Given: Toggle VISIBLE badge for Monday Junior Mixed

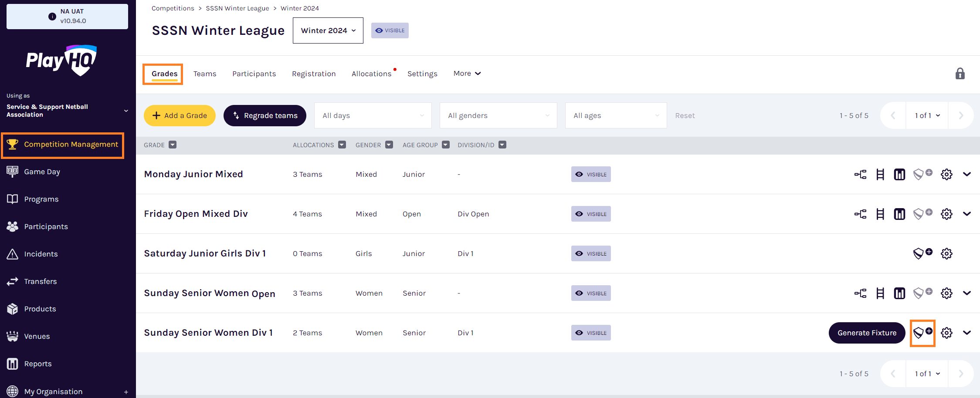Looking at the screenshot, I should (x=591, y=174).
